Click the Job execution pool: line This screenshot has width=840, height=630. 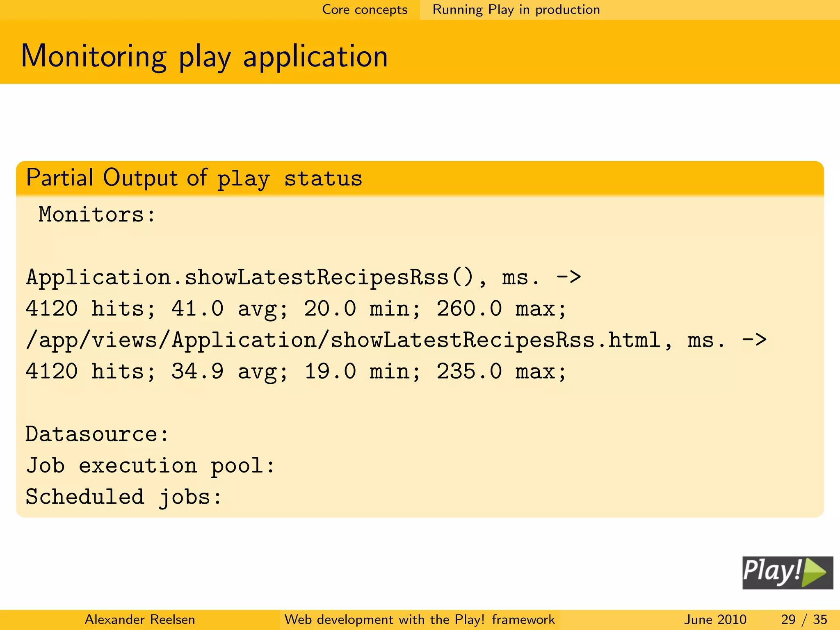click(x=150, y=466)
